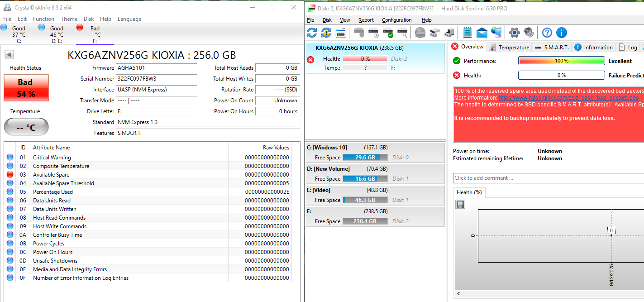This screenshot has height=302, width=644.
Task: Click the Percentage Used attribute row
Action: click(x=148, y=192)
